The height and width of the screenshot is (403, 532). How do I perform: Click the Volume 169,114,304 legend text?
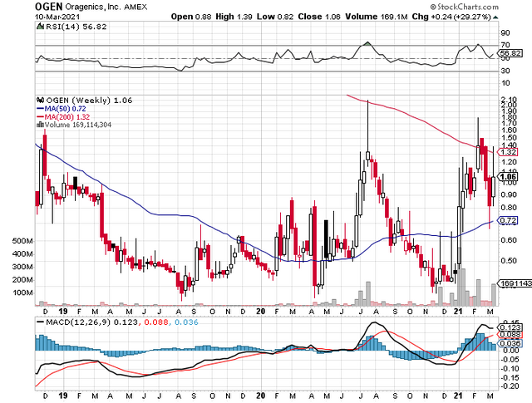(x=78, y=125)
